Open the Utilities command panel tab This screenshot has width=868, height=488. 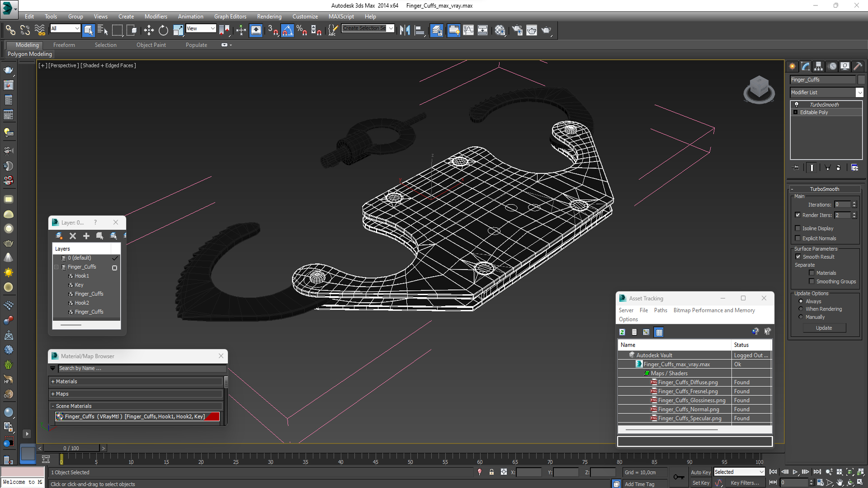coord(858,66)
